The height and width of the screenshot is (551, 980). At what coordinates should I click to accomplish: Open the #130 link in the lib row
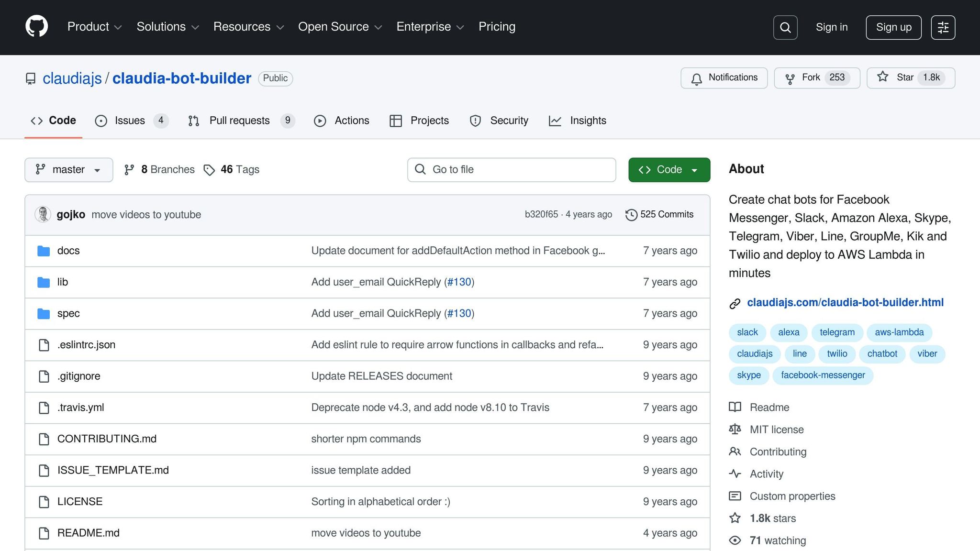point(459,282)
